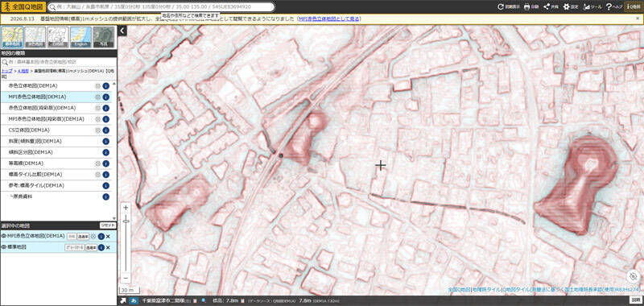The height and width of the screenshot is (306, 644).
Task: Select 等高線(DEM1A) layer
Action: [56, 163]
